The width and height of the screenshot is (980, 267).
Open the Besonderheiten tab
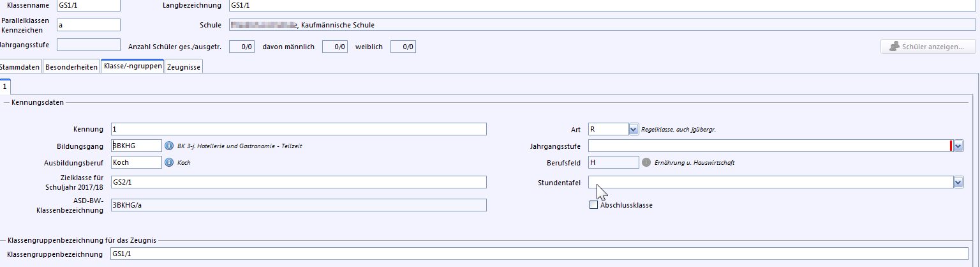(x=71, y=67)
